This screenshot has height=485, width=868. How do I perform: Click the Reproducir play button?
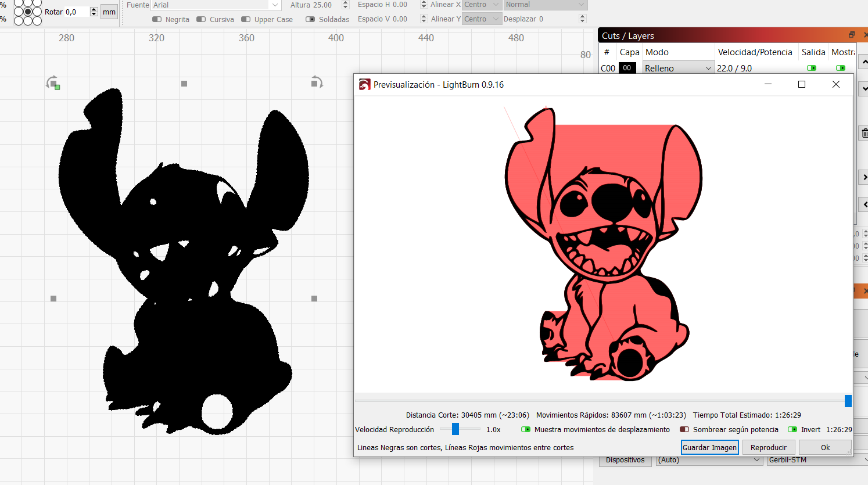(x=768, y=447)
